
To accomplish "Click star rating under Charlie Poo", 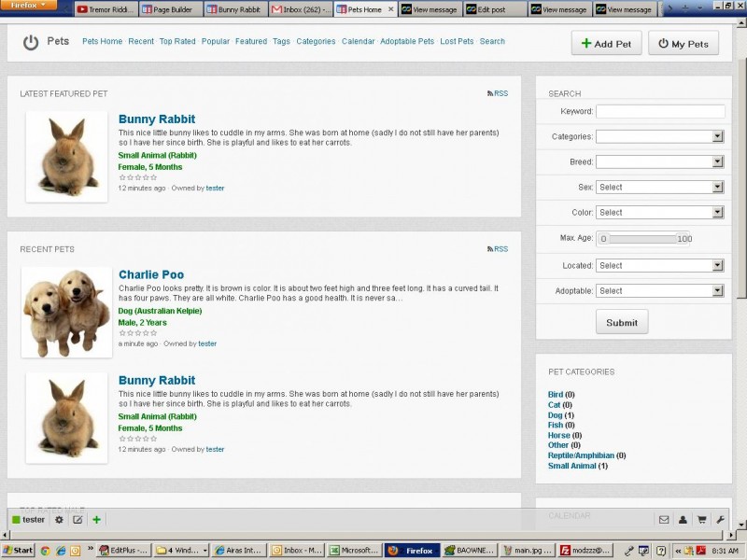I will coord(137,333).
